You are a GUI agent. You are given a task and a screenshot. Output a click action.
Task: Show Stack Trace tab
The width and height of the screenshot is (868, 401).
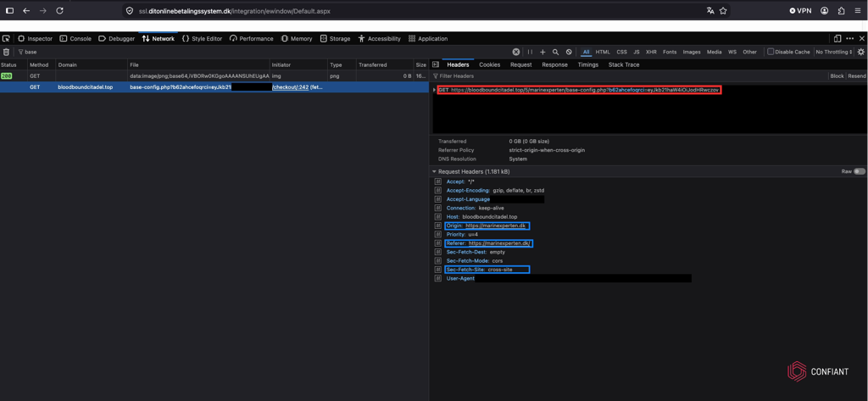tap(624, 64)
